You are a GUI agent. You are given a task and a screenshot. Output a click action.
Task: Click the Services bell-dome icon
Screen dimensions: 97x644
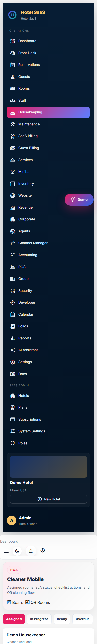pos(13,160)
